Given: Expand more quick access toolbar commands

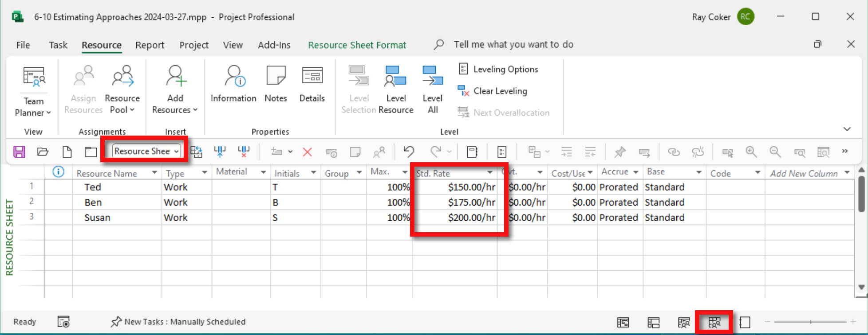Looking at the screenshot, I should (x=845, y=152).
